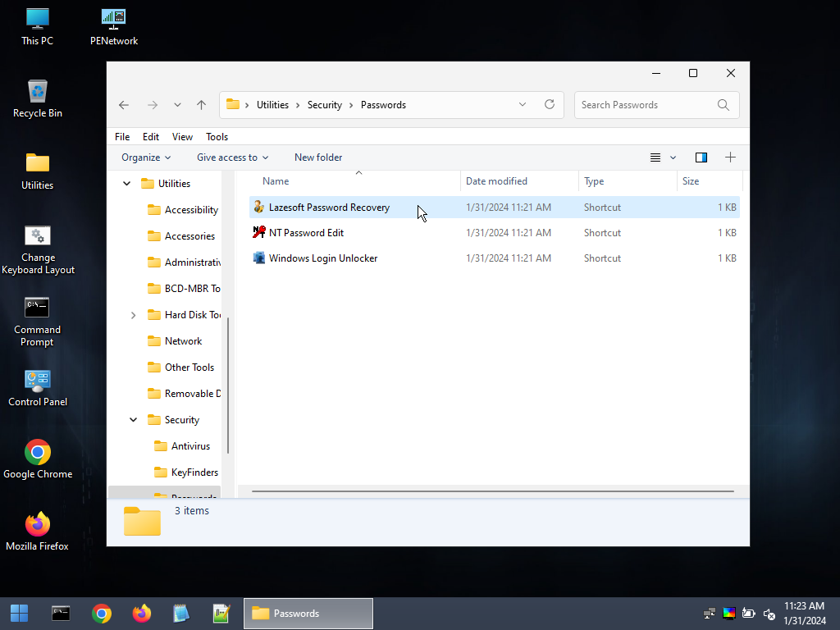Select NT Password Edit shortcut
The height and width of the screenshot is (630, 840).
[x=494, y=232]
